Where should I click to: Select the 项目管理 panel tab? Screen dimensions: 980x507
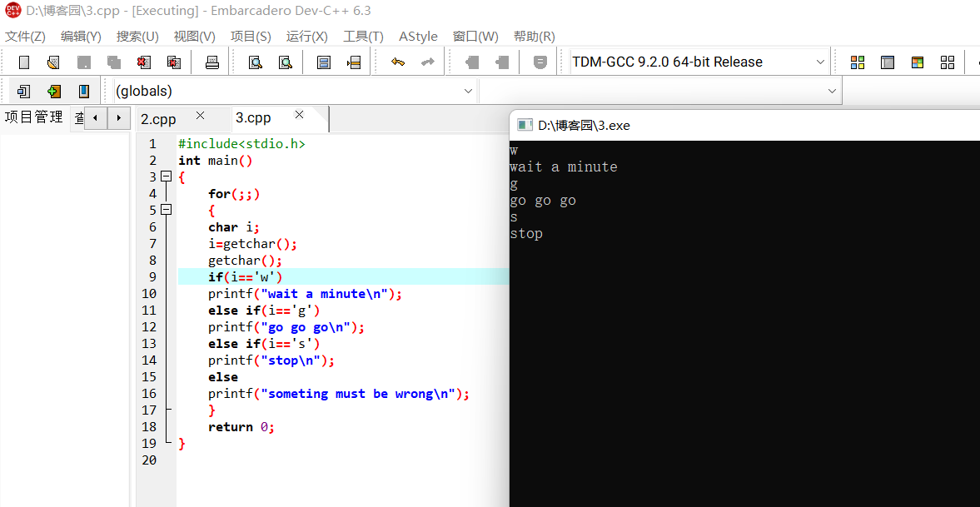tap(34, 117)
